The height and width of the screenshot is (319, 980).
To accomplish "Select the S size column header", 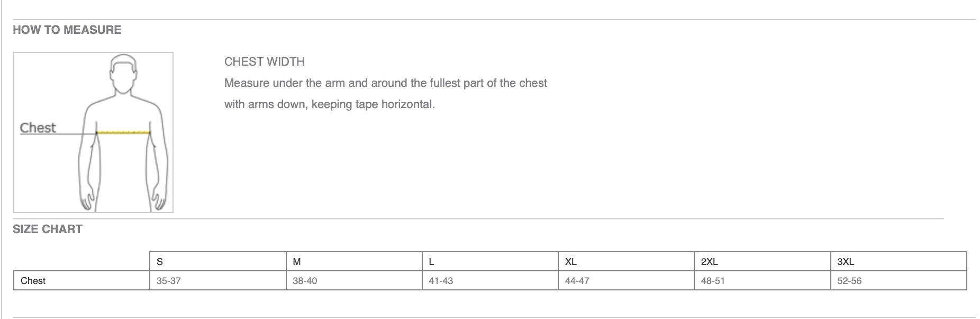I will [218, 261].
